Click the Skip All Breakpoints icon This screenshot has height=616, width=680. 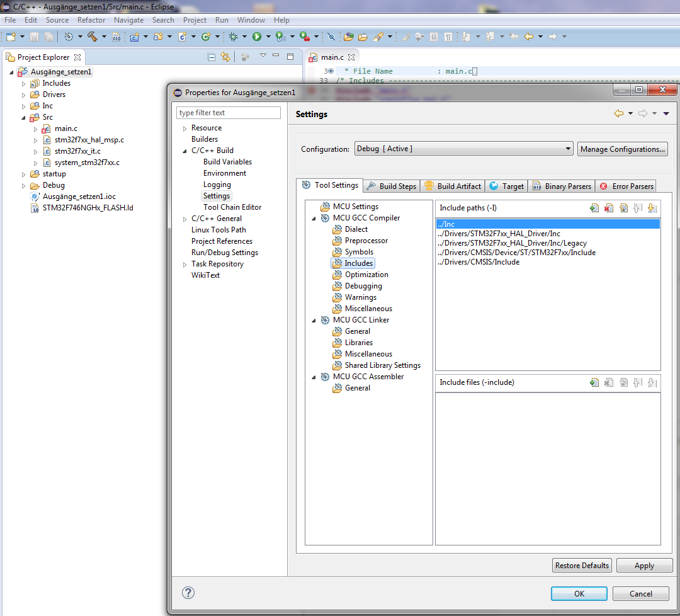point(331,37)
